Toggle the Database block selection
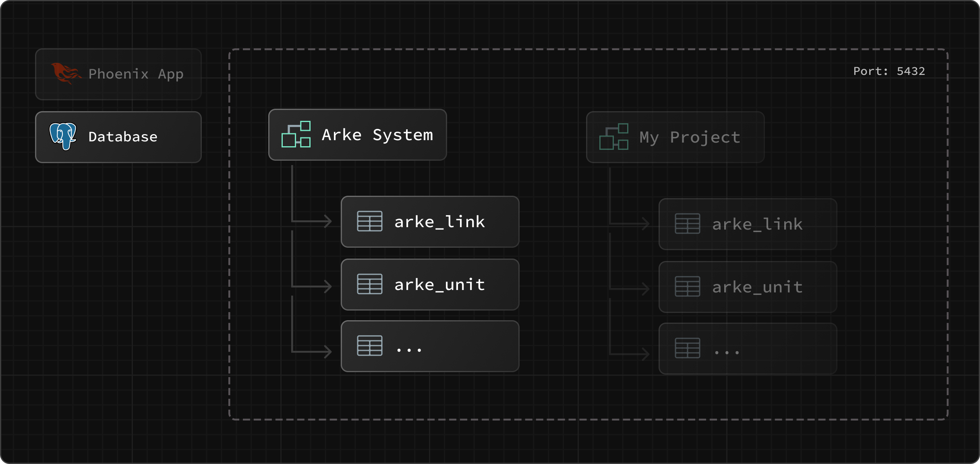The image size is (980, 464). click(x=118, y=137)
